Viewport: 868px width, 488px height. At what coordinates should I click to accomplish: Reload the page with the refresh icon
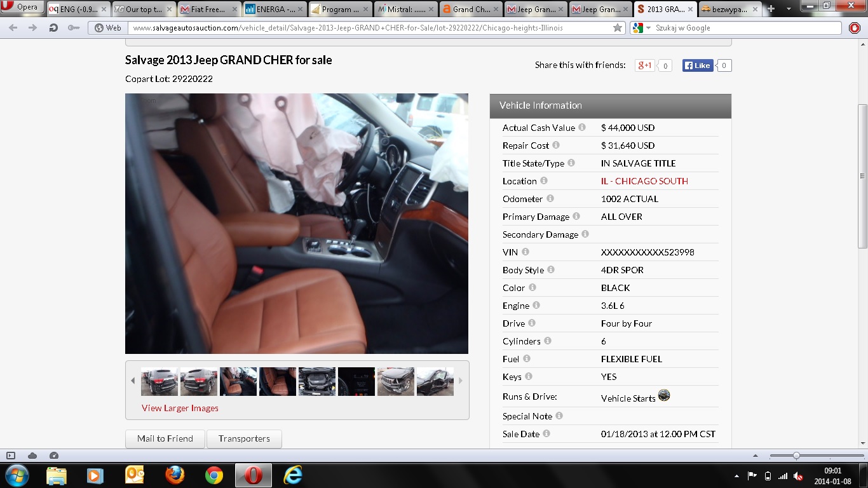click(x=53, y=28)
